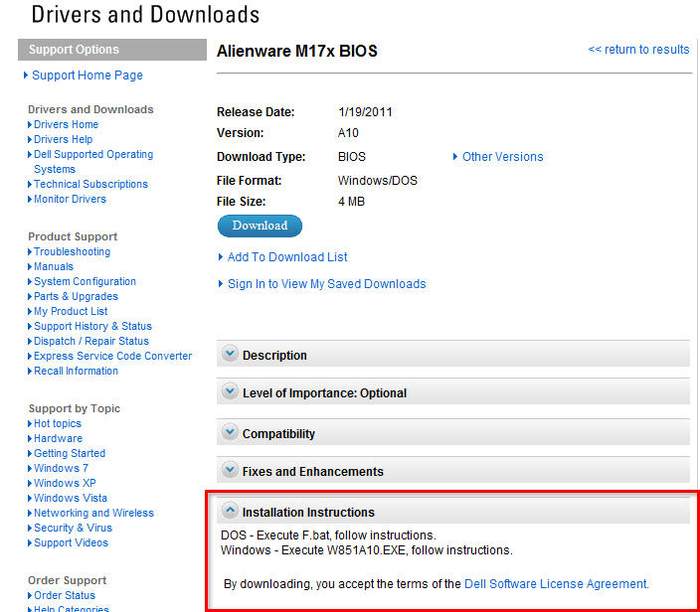Open Dell Supported Operating Systems link
Image resolution: width=700 pixels, height=612 pixels.
[x=93, y=162]
